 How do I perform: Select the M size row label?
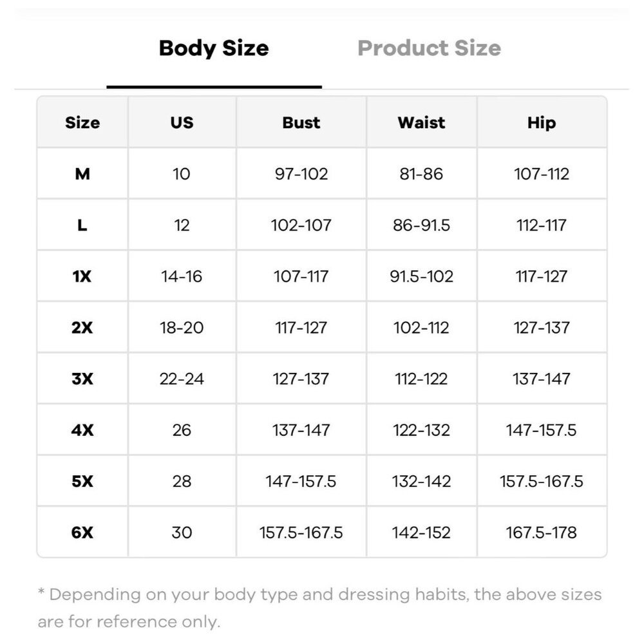point(82,174)
